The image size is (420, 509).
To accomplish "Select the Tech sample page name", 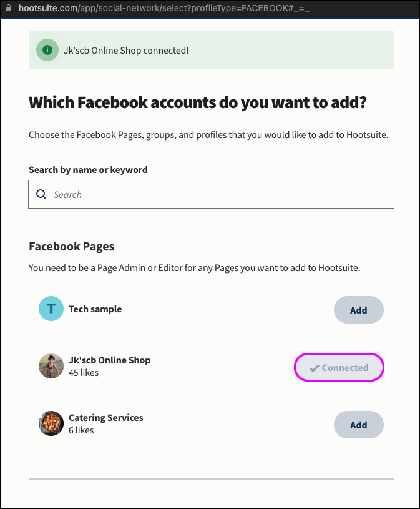I will 95,309.
